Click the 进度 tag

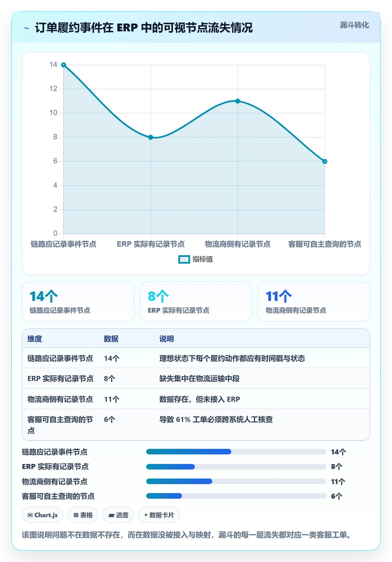tap(118, 515)
